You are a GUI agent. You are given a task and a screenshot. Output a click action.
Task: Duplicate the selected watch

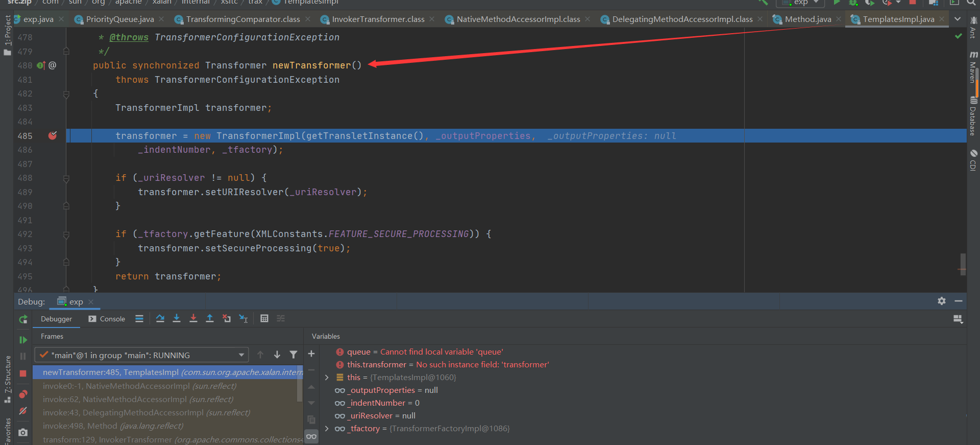point(311,420)
